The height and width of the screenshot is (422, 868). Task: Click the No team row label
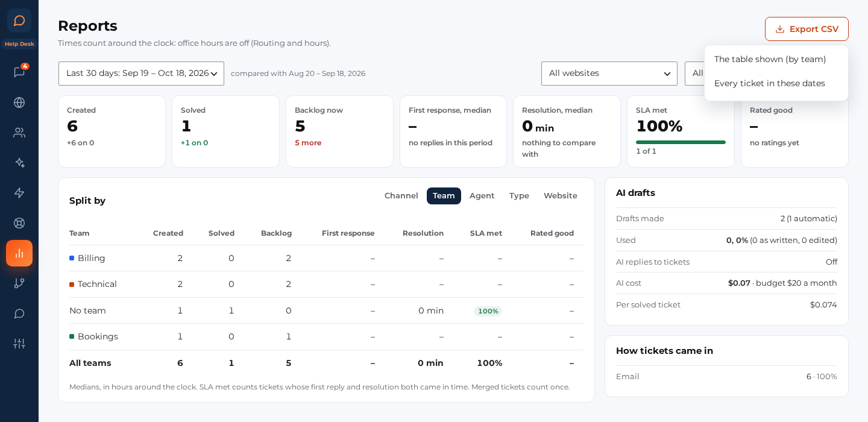tap(87, 310)
